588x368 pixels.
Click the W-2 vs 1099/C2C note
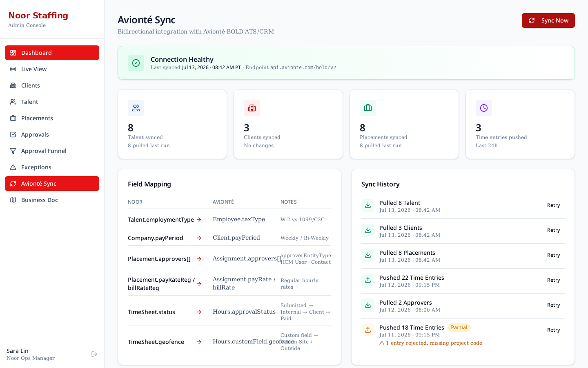303,220
